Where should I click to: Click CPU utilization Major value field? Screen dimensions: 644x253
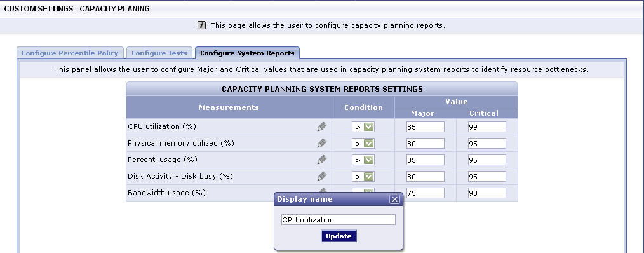click(425, 127)
